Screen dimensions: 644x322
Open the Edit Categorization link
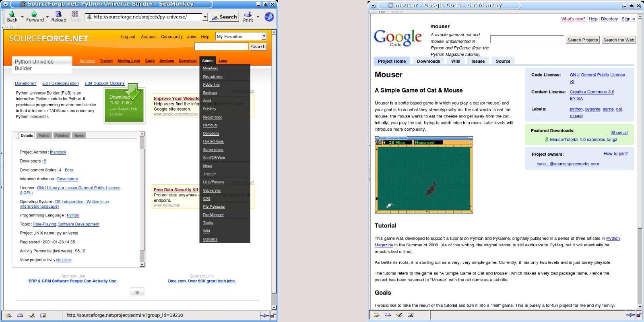[x=60, y=83]
